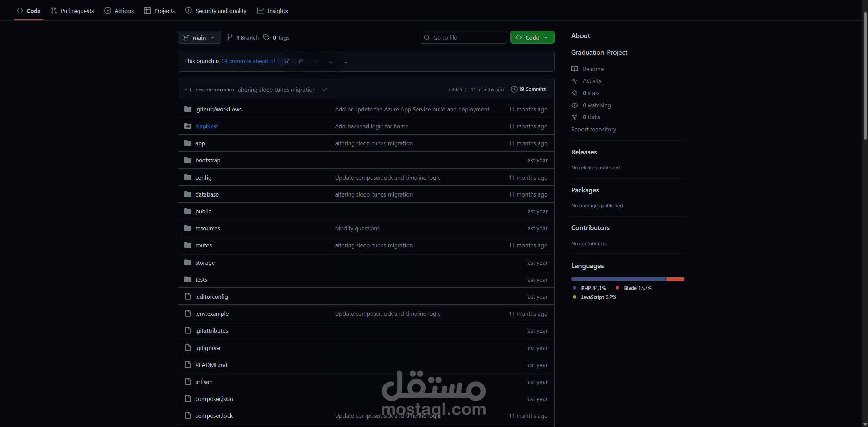Open the Pull requests tab
Screen dimensions: 868x427
[72, 11]
